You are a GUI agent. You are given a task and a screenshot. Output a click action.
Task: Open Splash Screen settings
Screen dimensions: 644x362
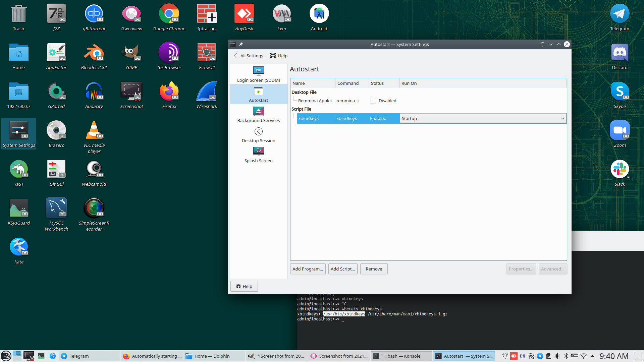(258, 155)
